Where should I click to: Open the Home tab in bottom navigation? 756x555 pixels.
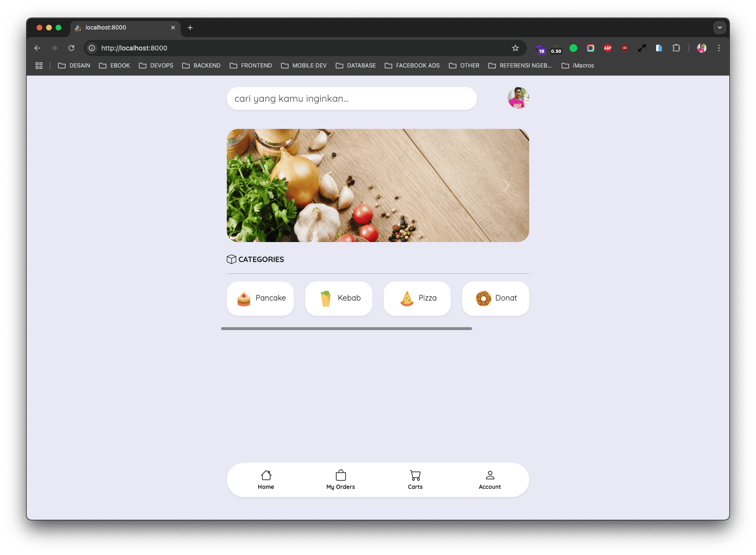pyautogui.click(x=266, y=479)
